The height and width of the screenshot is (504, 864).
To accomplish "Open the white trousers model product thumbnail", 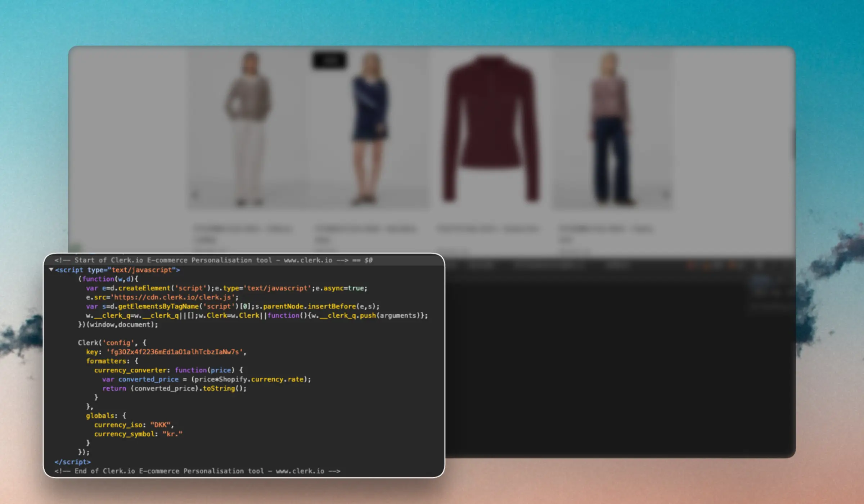I will [x=248, y=128].
